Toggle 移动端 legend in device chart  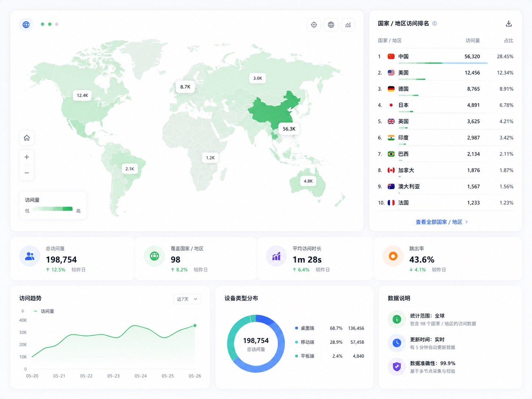(x=305, y=342)
